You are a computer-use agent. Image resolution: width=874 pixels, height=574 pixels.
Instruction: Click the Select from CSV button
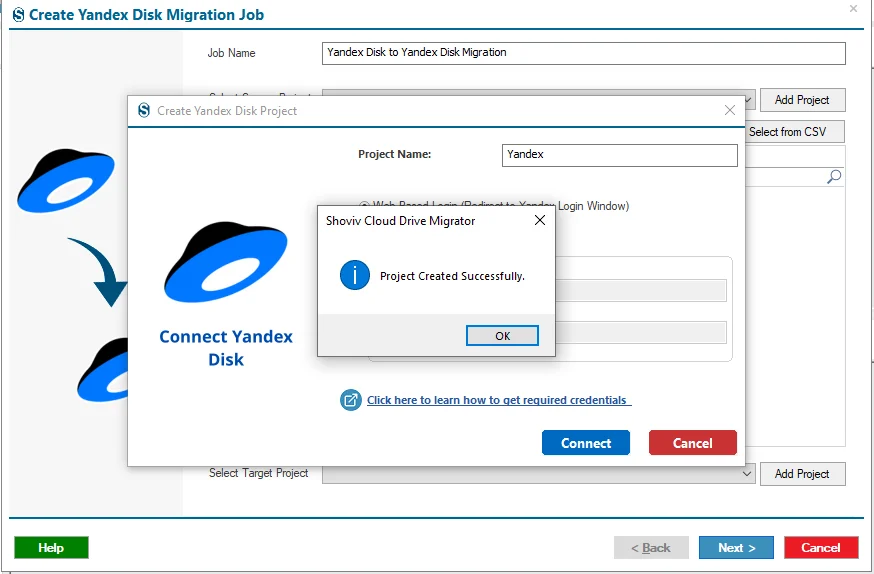click(x=795, y=132)
